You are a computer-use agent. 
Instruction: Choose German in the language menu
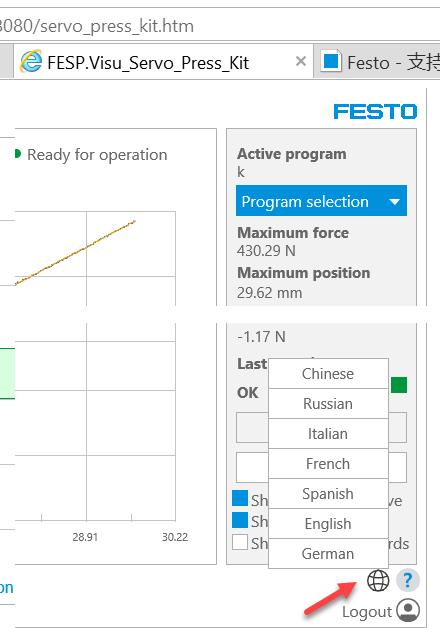pos(328,554)
